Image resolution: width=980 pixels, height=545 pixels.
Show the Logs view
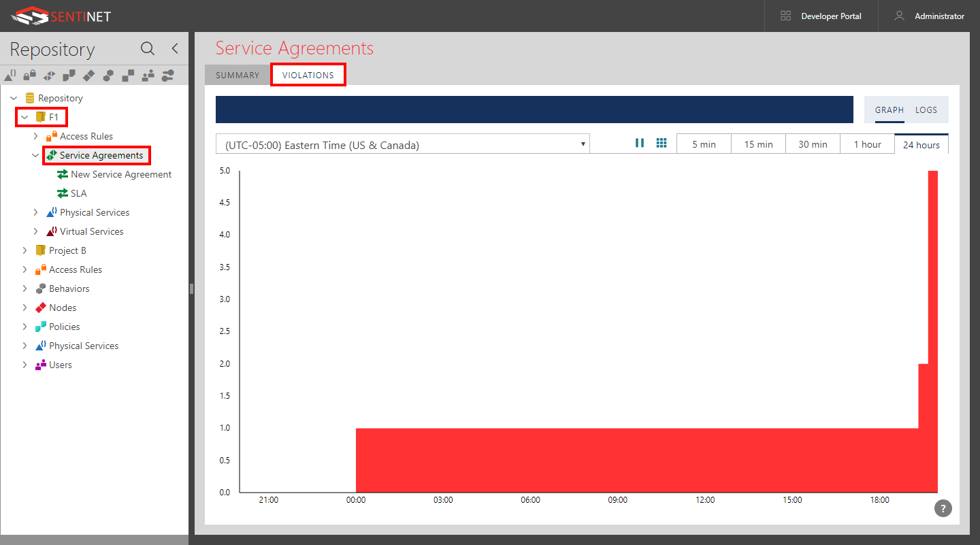pyautogui.click(x=926, y=110)
